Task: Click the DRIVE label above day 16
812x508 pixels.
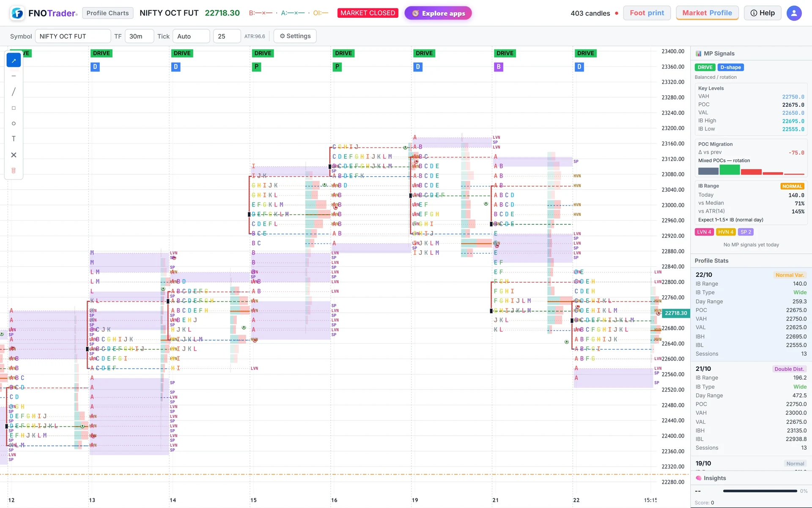Action: [343, 53]
